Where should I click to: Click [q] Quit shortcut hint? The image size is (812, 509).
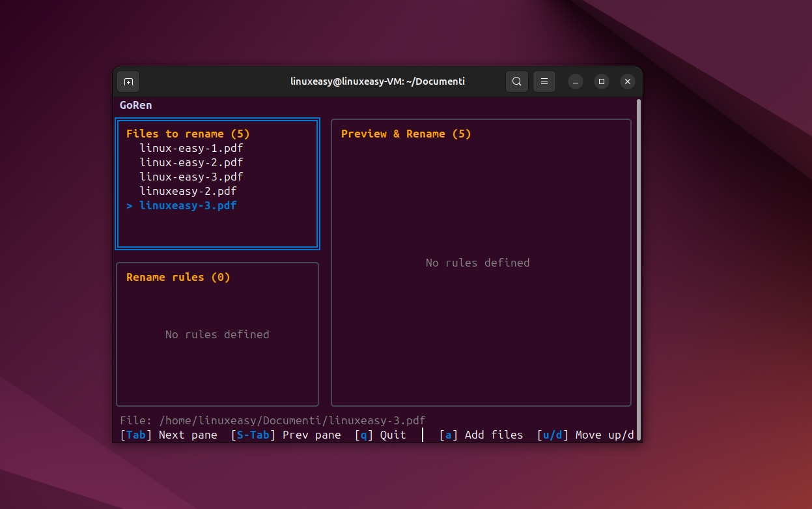point(380,435)
